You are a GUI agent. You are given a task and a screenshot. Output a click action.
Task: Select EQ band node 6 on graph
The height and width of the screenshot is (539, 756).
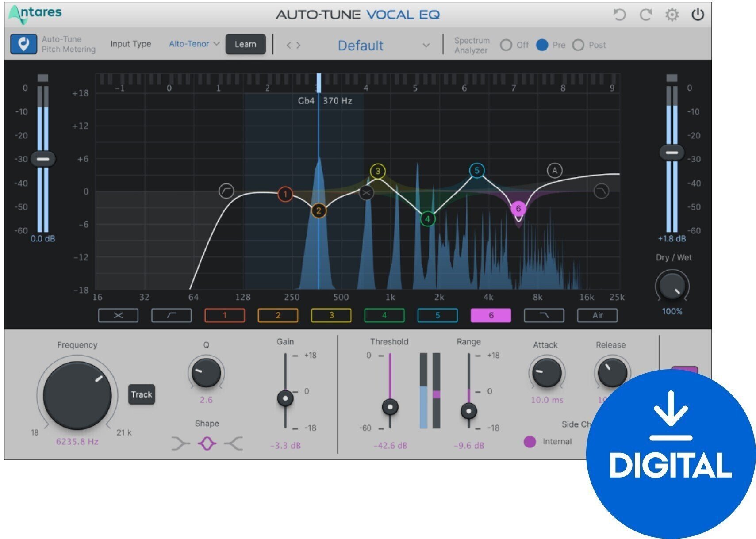coord(518,209)
